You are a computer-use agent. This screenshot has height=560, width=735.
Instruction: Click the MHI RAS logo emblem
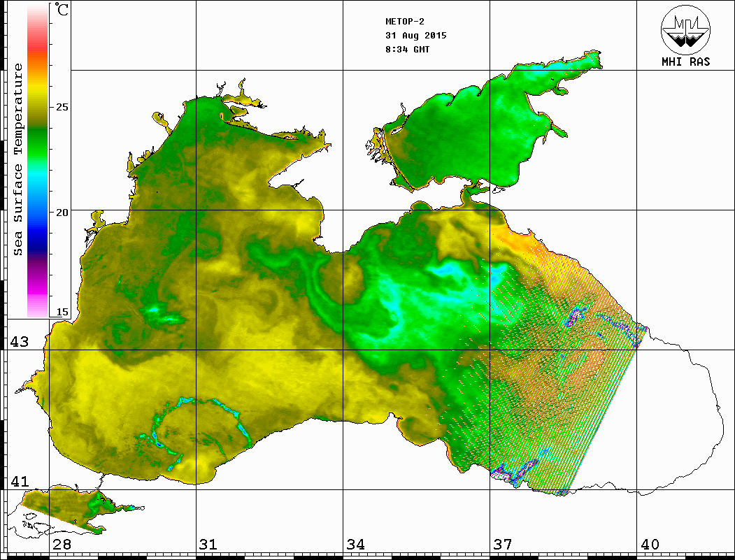point(685,29)
